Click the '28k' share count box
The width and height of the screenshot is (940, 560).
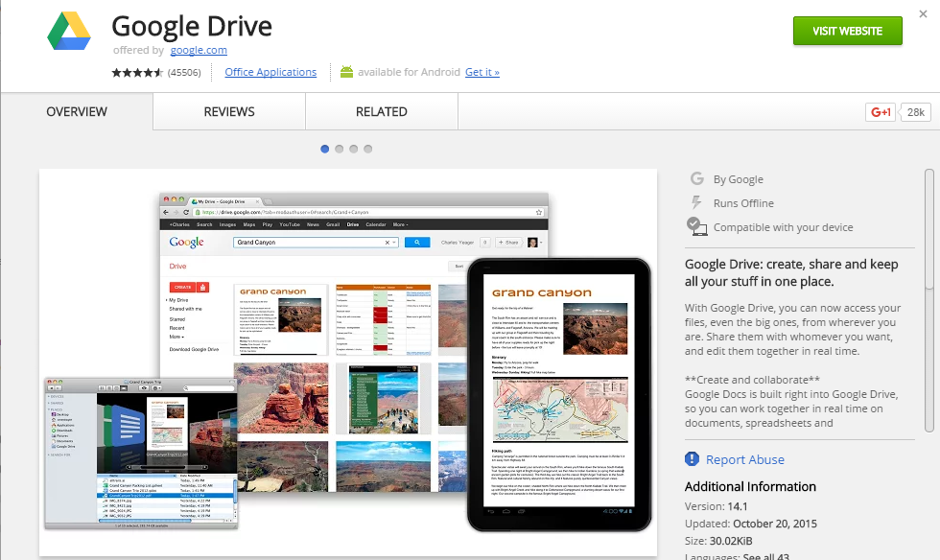tap(915, 112)
